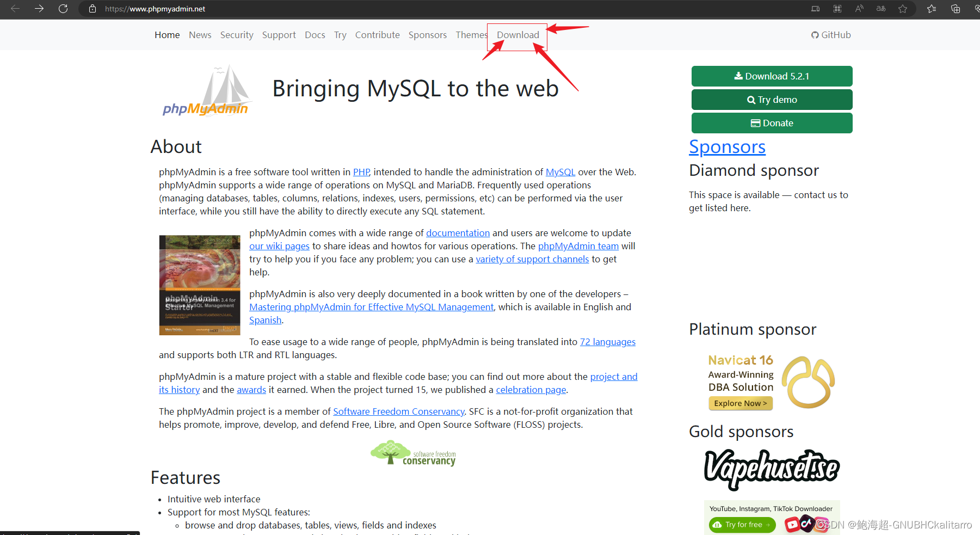Refresh the current page
Image resolution: width=980 pixels, height=535 pixels.
point(63,9)
